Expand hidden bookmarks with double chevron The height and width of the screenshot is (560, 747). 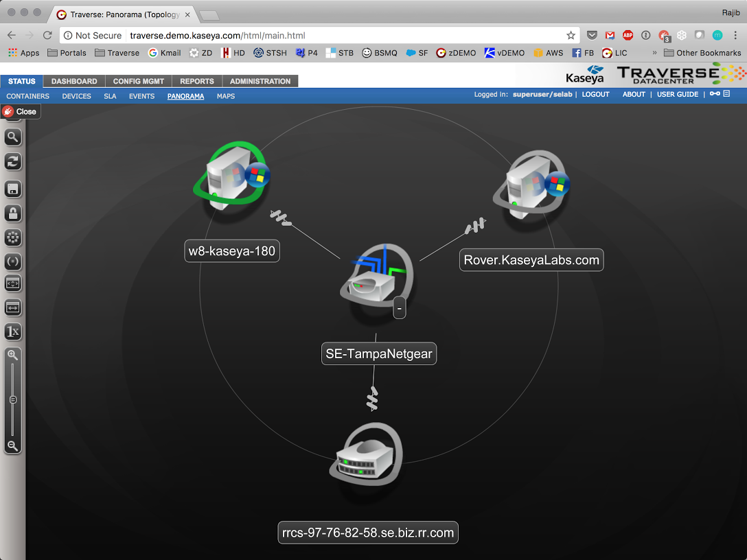tap(654, 53)
